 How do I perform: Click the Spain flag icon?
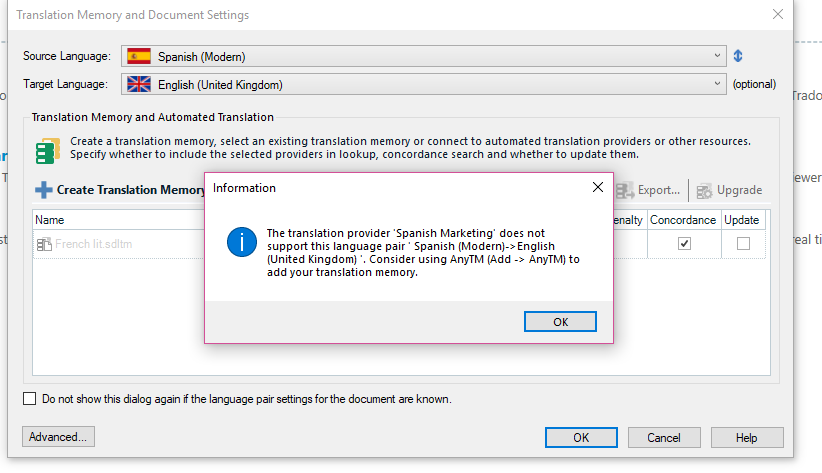click(x=139, y=56)
